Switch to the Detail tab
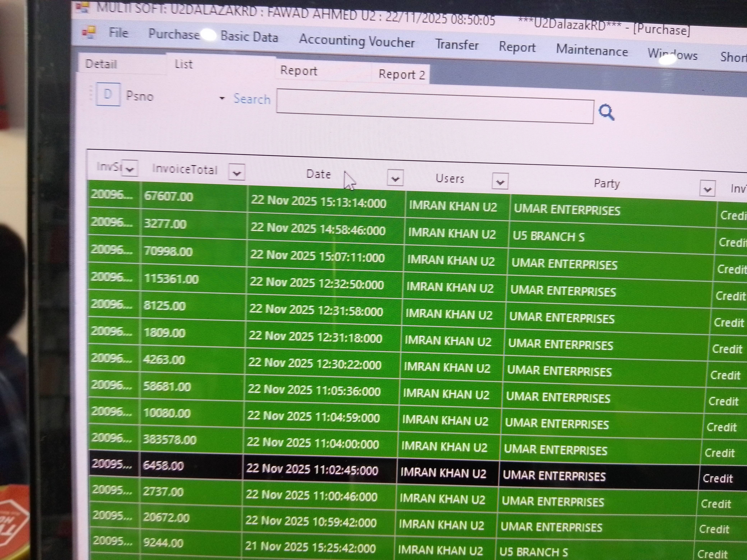The height and width of the screenshot is (560, 747). [x=101, y=64]
